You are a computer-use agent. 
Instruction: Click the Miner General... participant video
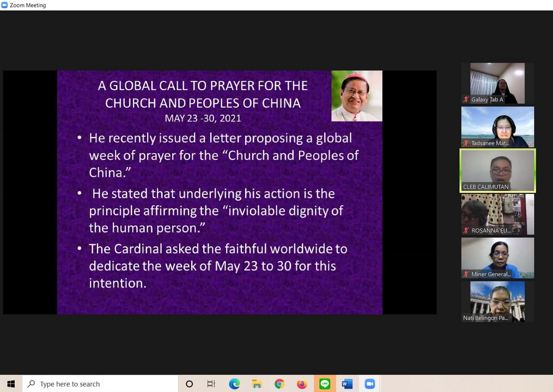click(497, 257)
